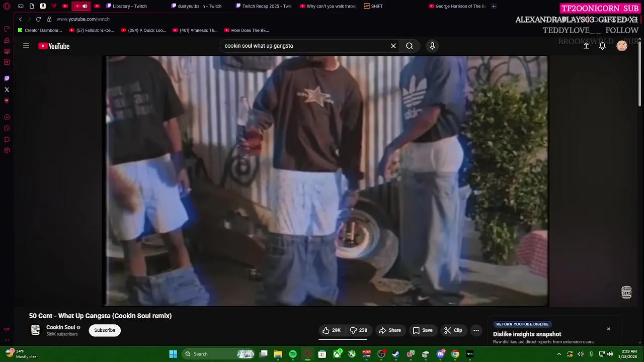Screen dimensions: 644x362
Task: Open the Opera GX menu logo
Action: click(7, 6)
